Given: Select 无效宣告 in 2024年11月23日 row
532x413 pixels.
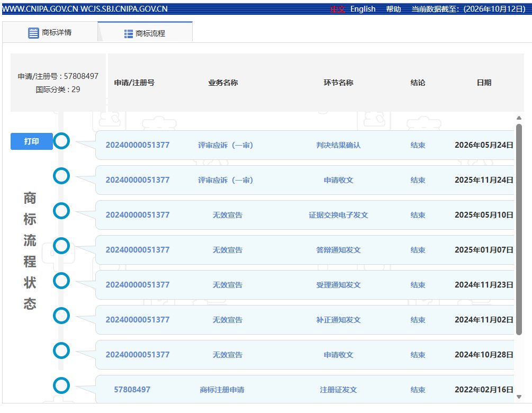Looking at the screenshot, I should coord(227,285).
